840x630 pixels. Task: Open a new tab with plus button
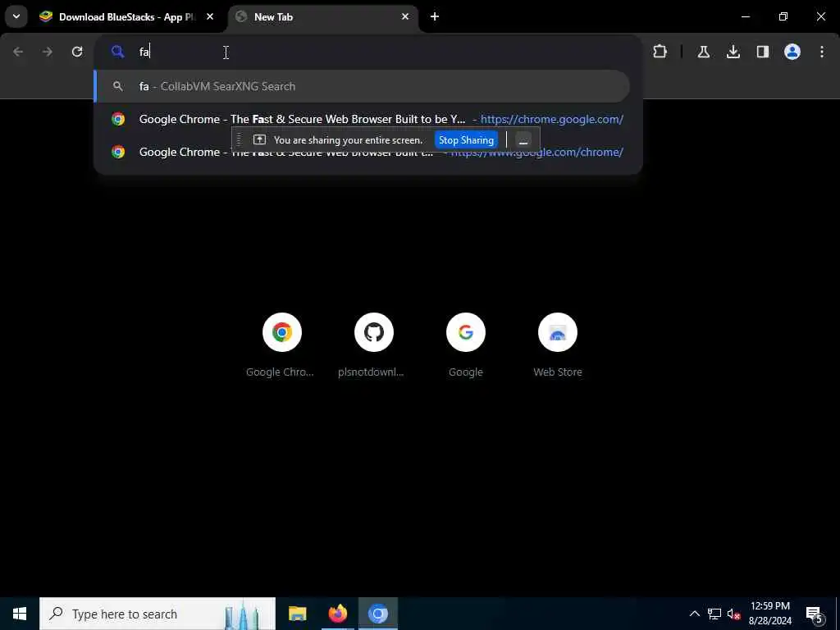[435, 16]
